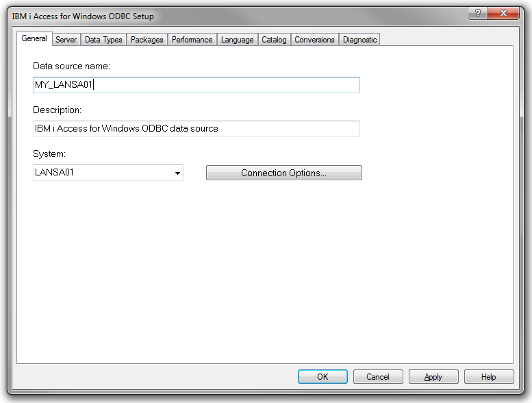
Task: Click the Connection Options button
Action: 283,173
